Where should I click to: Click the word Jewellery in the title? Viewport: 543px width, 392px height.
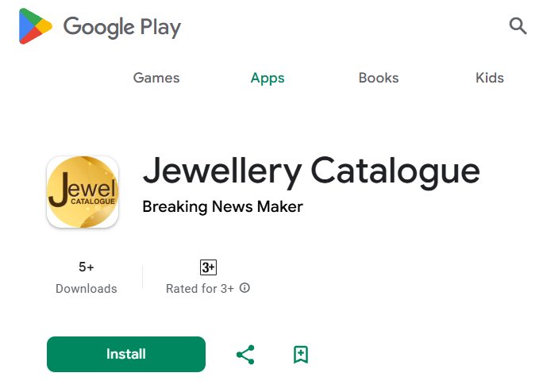tap(222, 171)
